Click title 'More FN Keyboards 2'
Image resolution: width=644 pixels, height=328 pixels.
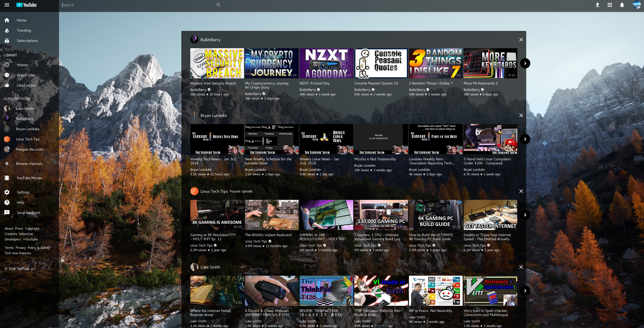click(481, 83)
